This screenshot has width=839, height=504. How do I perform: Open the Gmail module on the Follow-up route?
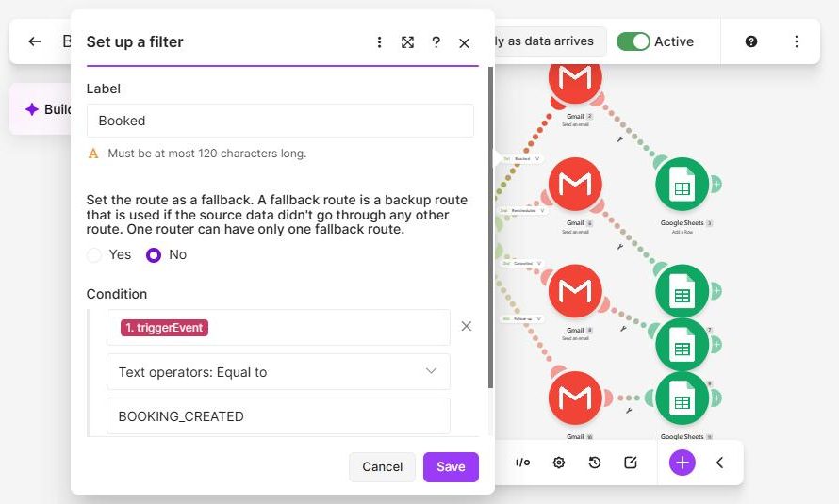[575, 398]
